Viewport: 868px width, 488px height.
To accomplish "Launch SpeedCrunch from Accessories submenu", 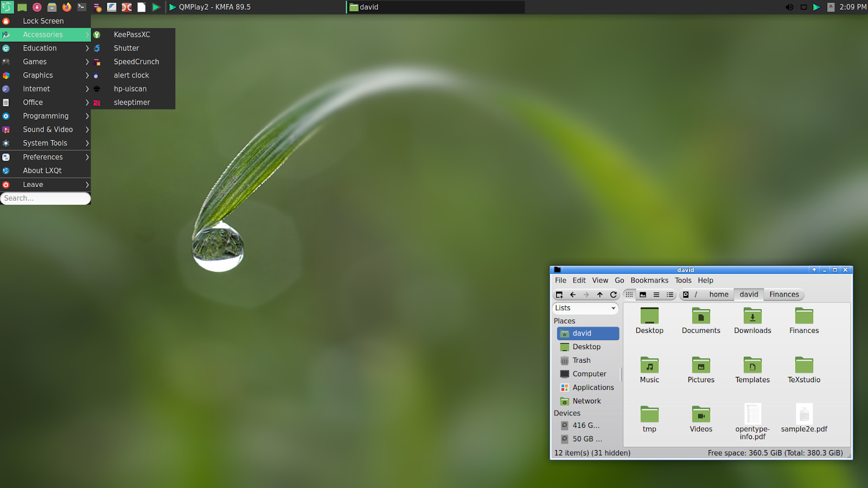I will pos(133,62).
